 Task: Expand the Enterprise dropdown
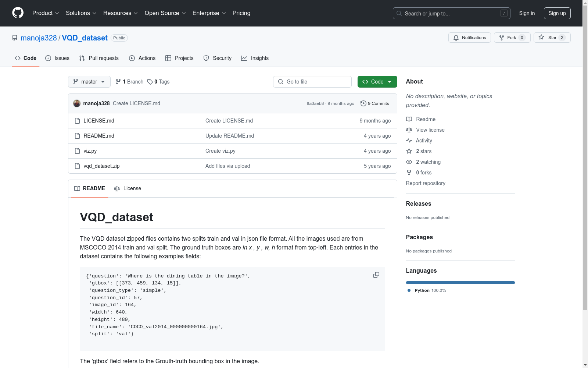click(x=209, y=13)
